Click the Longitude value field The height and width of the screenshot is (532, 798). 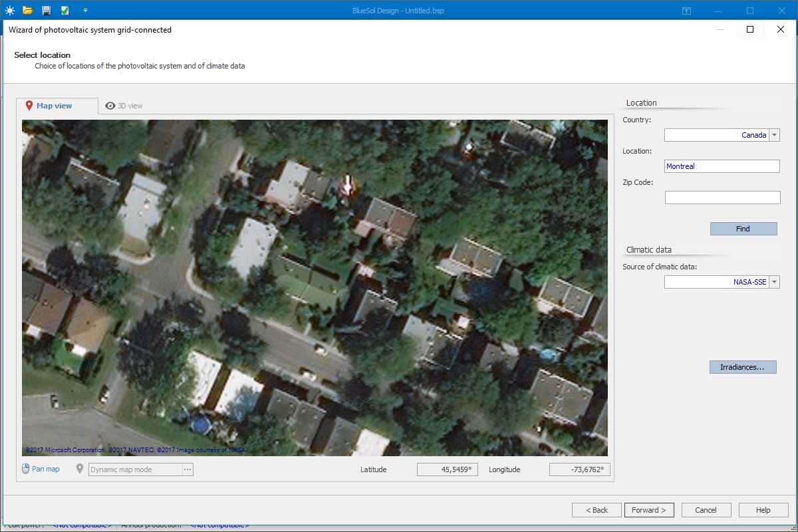(579, 469)
